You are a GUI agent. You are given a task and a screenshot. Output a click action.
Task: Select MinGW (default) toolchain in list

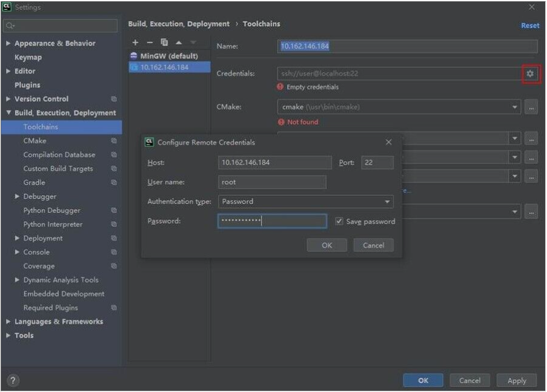pyautogui.click(x=169, y=56)
